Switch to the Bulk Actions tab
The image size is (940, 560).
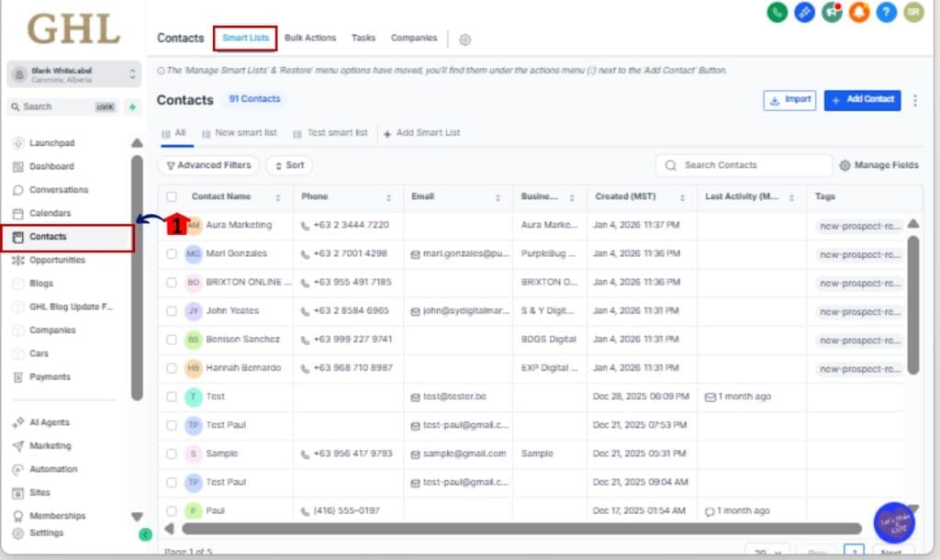pos(310,38)
